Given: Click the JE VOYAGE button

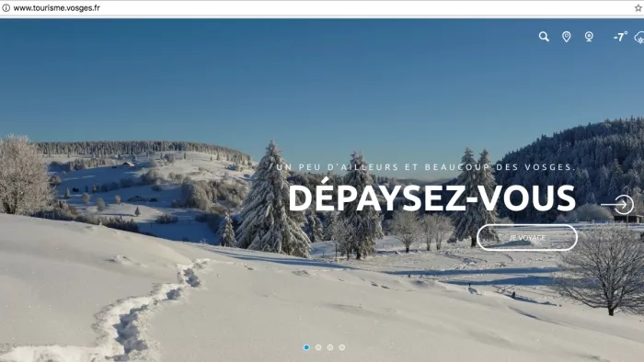Looking at the screenshot, I should 527,237.
